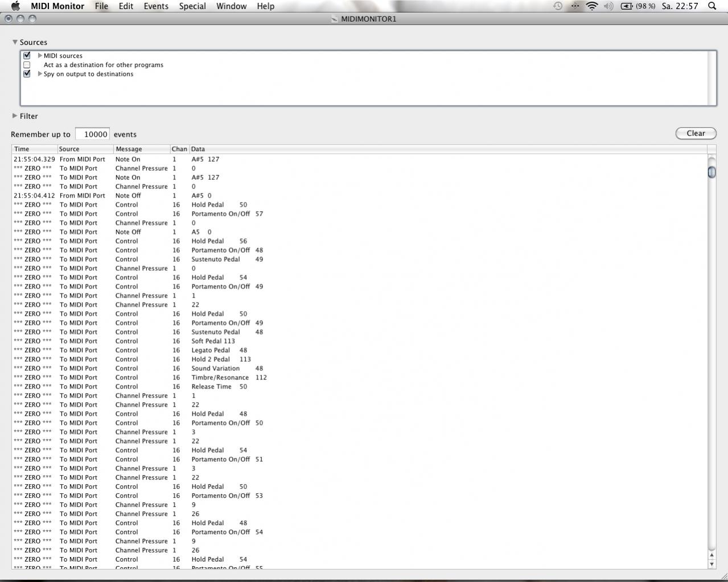The width and height of the screenshot is (728, 582).
Task: Open the Help menu
Action: point(266,6)
